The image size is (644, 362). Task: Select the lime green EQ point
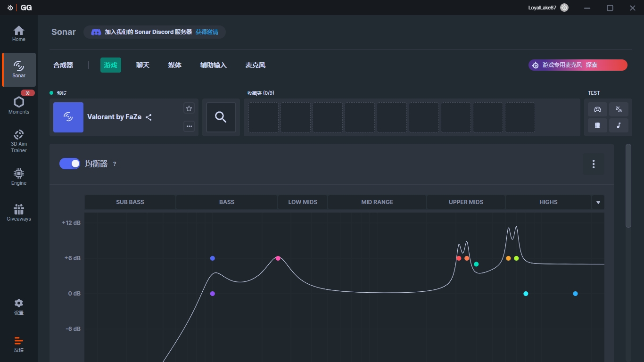(516, 258)
